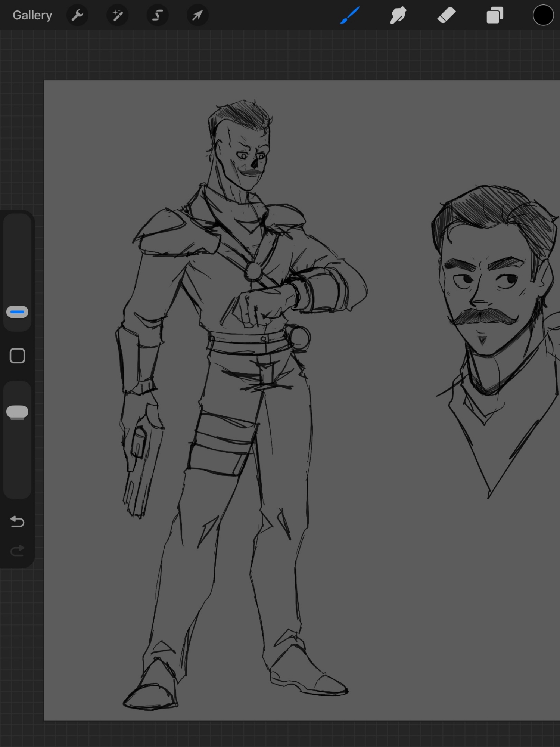
Task: Click the mustache on the portrait sketch
Action: click(483, 316)
